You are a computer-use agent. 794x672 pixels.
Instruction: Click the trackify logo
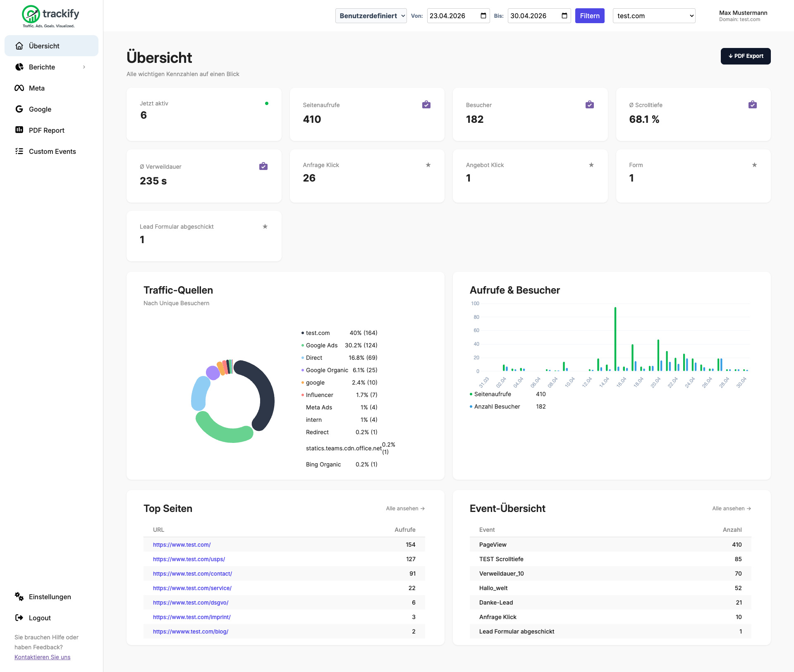coord(50,17)
